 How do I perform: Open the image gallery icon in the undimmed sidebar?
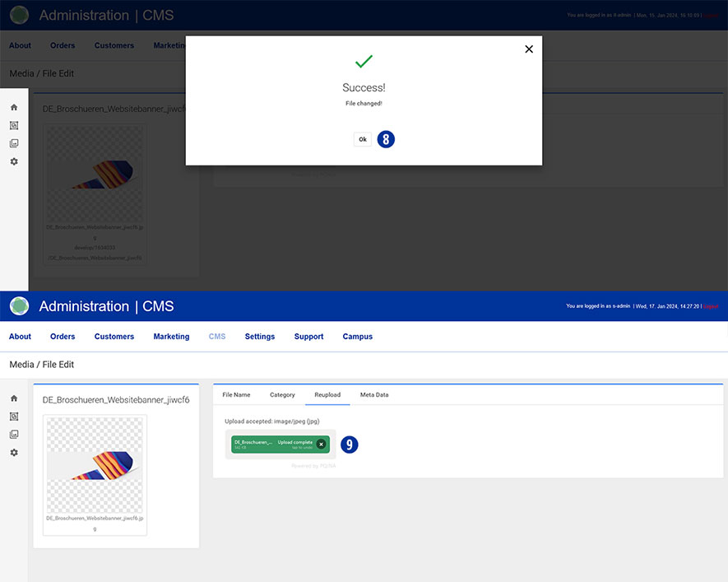coord(14,435)
